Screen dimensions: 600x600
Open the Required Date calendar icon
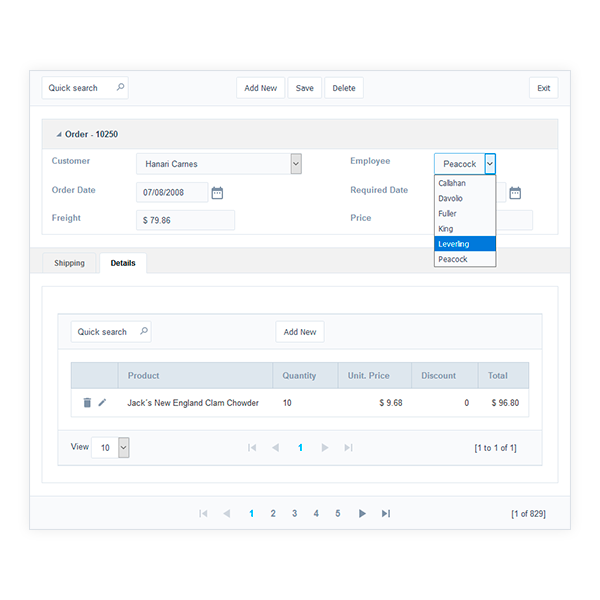coord(515,193)
